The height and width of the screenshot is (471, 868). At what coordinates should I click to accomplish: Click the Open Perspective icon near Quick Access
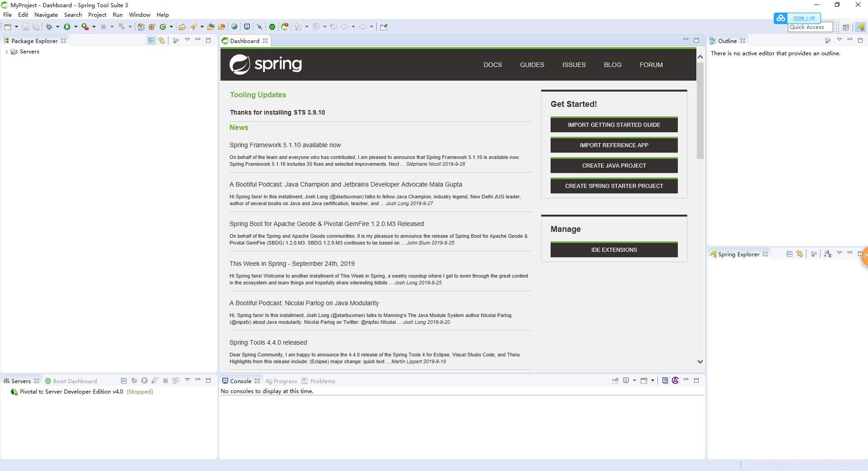click(x=846, y=27)
